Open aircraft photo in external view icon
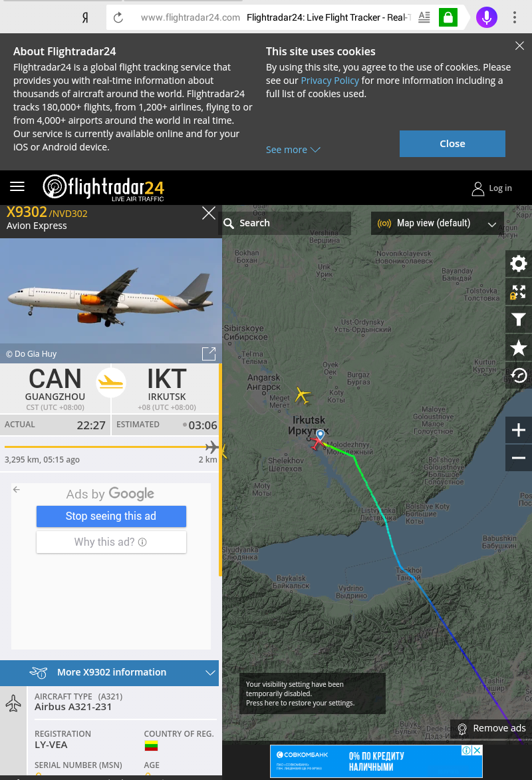This screenshot has width=532, height=780. 209,353
